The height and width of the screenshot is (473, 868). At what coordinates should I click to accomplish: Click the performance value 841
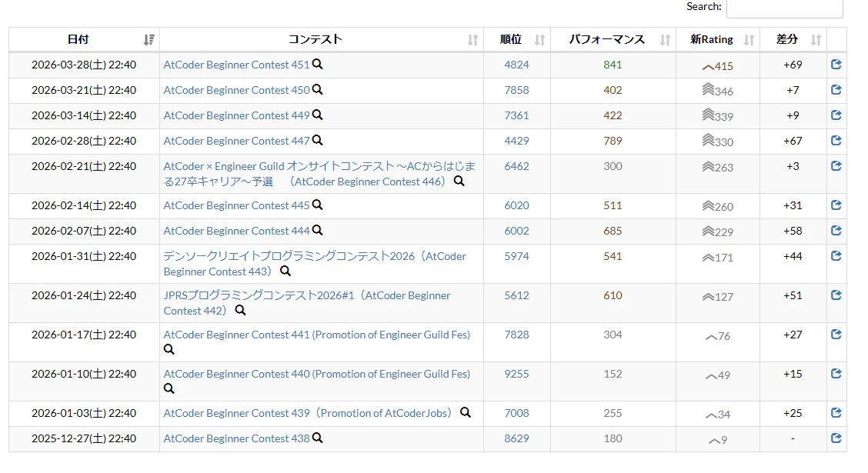point(613,65)
